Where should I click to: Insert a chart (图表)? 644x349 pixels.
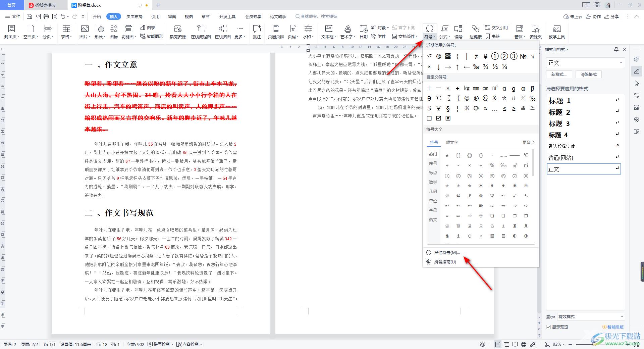(x=148, y=28)
